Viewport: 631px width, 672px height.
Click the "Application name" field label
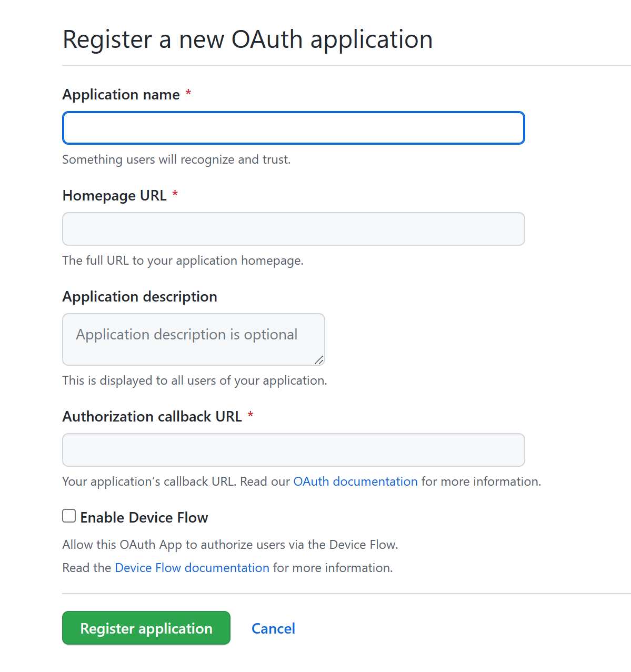[x=121, y=95]
